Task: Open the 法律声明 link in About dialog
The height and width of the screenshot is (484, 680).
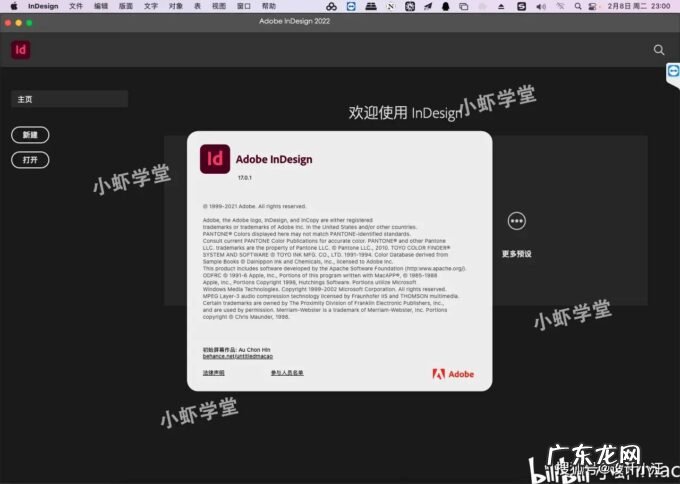Action: point(213,373)
